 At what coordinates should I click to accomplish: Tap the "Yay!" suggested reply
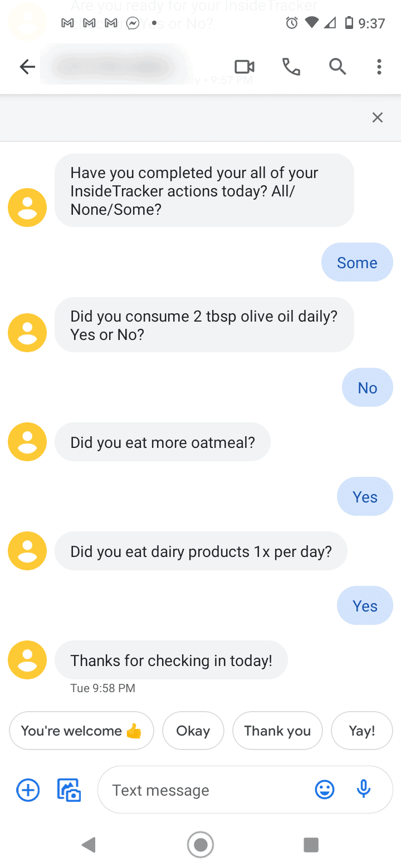point(362,731)
